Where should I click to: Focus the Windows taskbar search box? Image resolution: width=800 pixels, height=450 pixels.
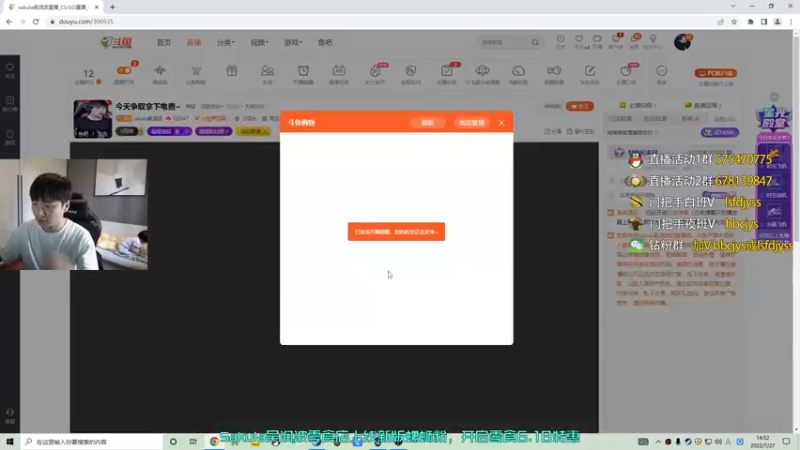[92, 441]
